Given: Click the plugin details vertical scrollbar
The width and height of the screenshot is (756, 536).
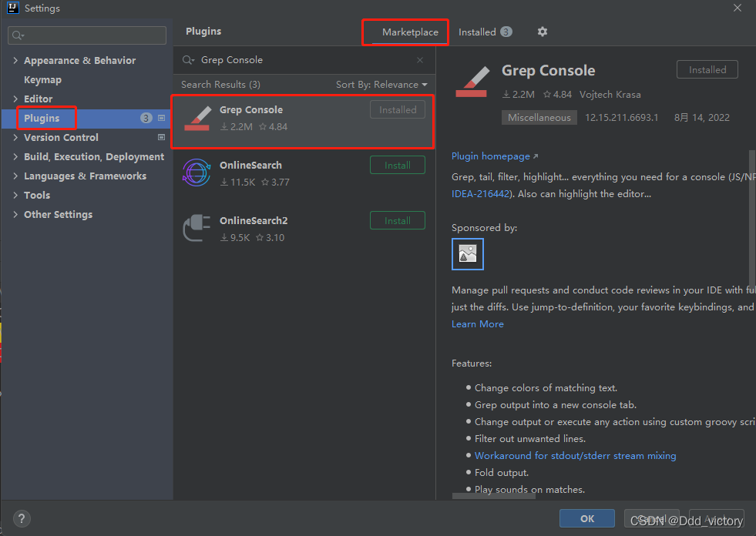Looking at the screenshot, I should point(753,219).
